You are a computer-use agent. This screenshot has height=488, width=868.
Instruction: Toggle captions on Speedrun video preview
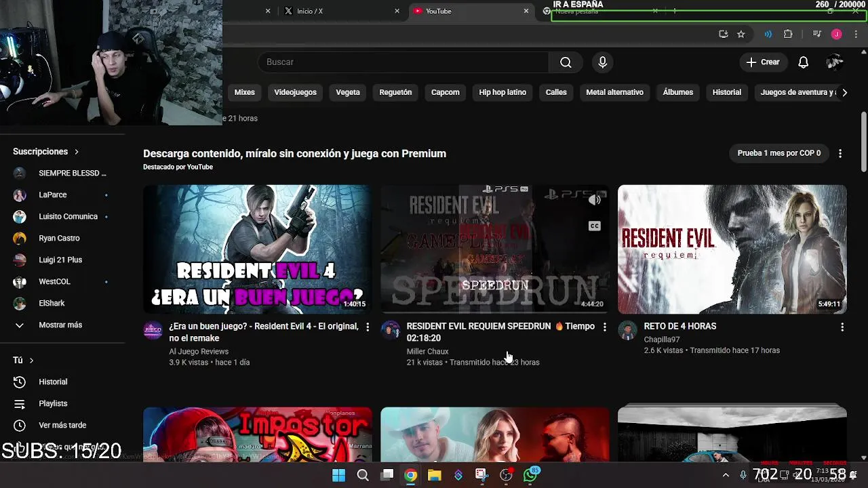coord(595,226)
